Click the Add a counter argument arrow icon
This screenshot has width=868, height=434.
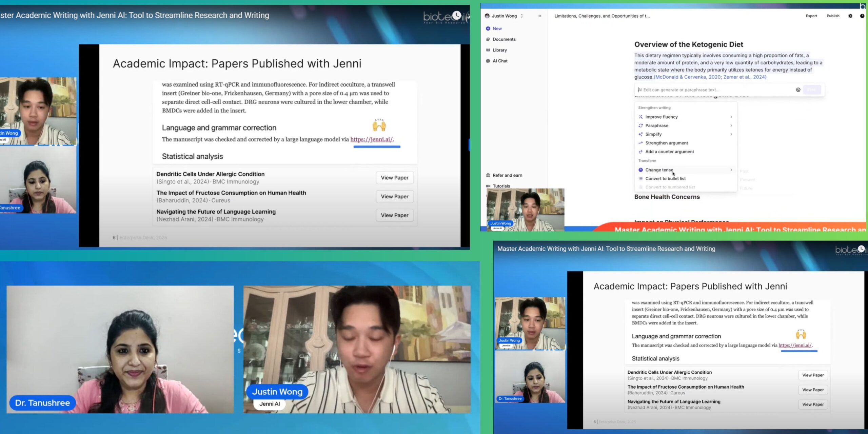(640, 152)
